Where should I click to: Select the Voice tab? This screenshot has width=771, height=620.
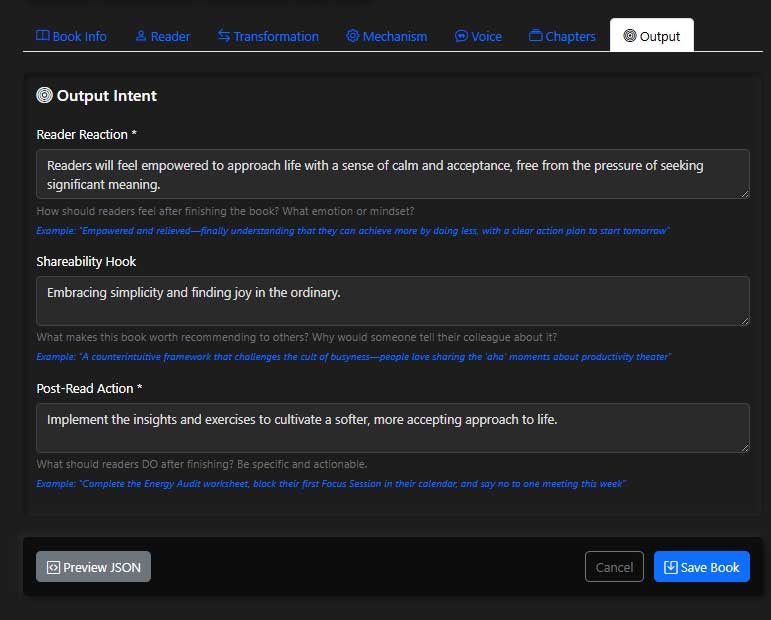(x=478, y=36)
